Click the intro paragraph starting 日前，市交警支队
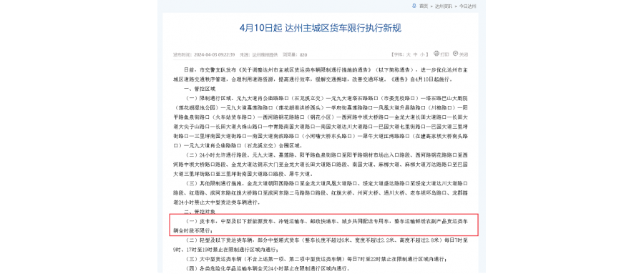 [x=321, y=74]
